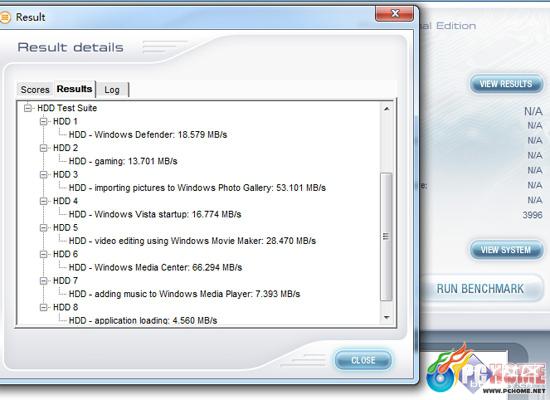Open the Log tab
Viewport: 550px width, 400px height.
coord(112,90)
